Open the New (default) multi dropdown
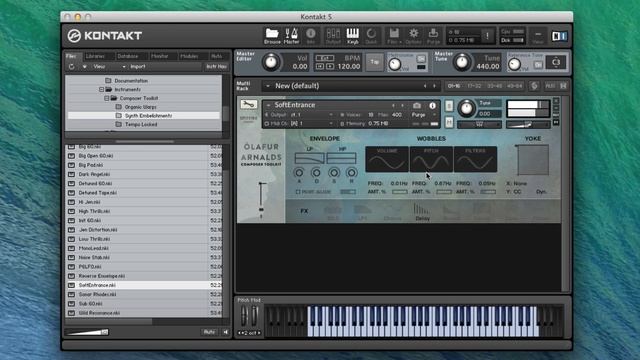The image size is (640, 360). pos(268,86)
